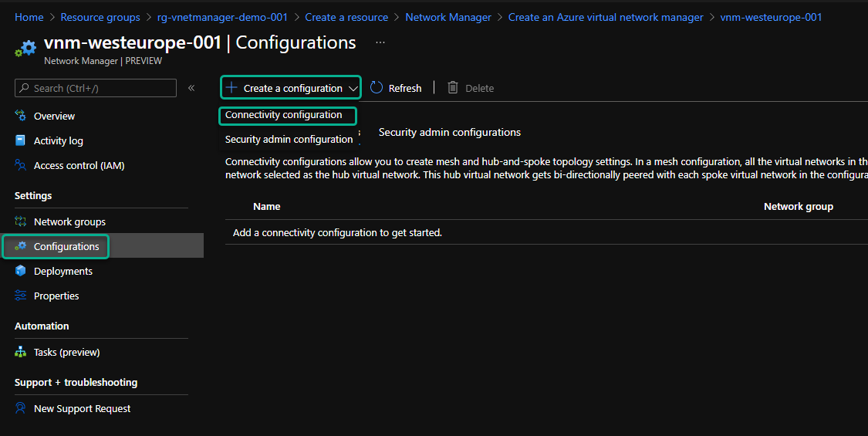Click the Support + troubleshooting heading
This screenshot has height=436, width=868.
pos(76,382)
